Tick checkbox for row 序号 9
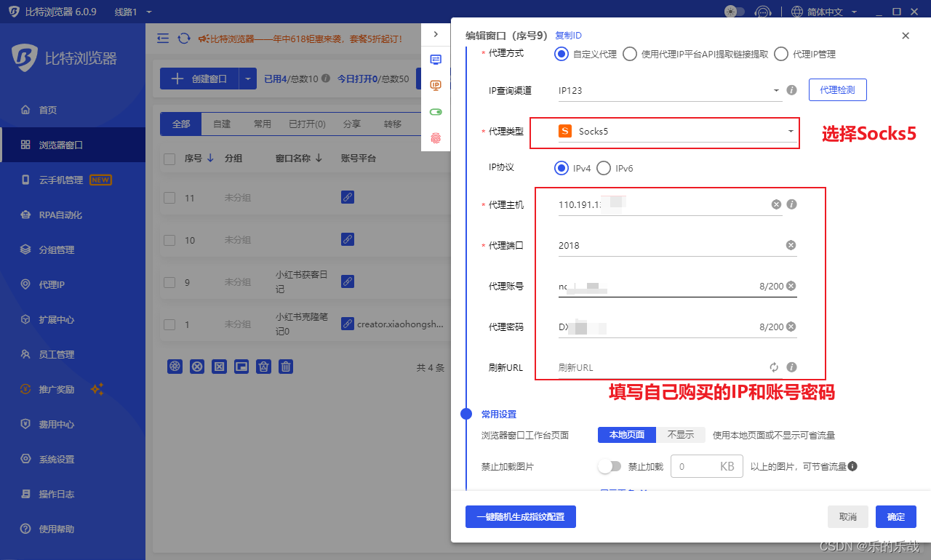The height and width of the screenshot is (560, 931). [x=169, y=282]
